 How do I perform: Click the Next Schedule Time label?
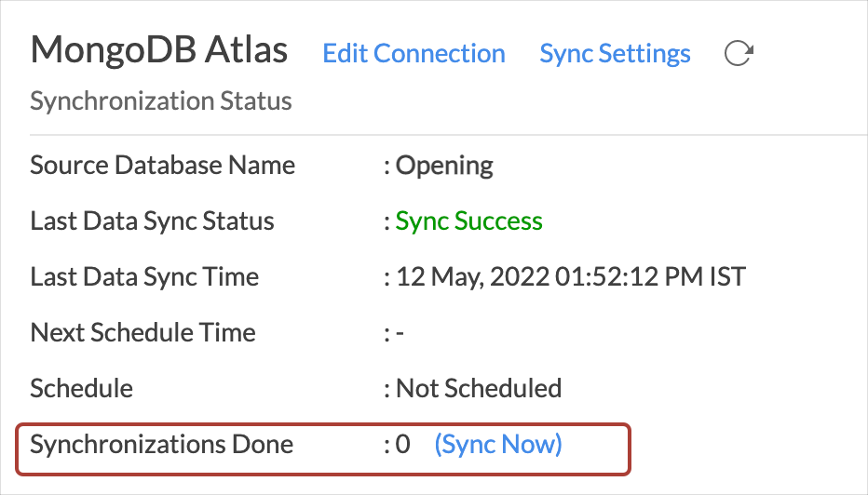tap(142, 333)
